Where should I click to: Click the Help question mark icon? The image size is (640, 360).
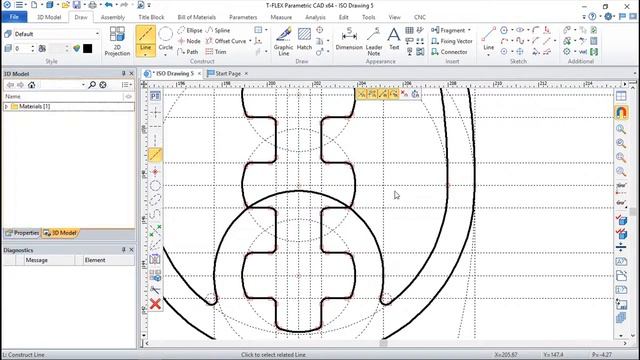pos(592,17)
